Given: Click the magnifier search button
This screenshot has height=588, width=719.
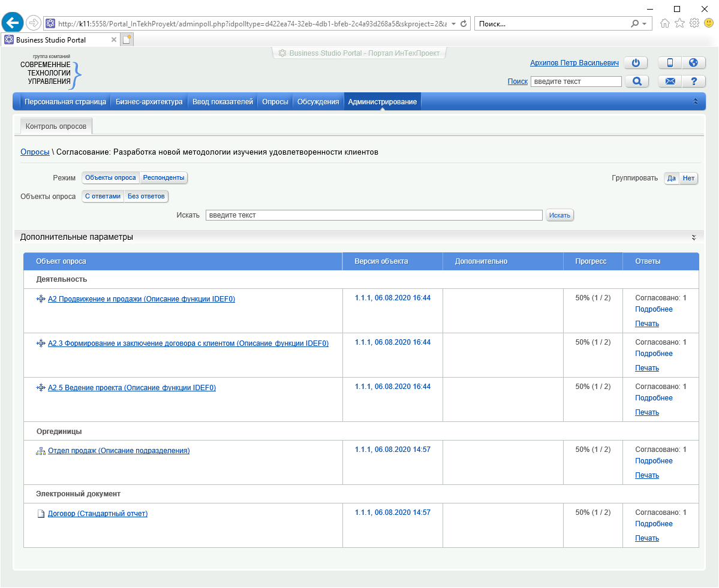Looking at the screenshot, I should click(x=637, y=82).
